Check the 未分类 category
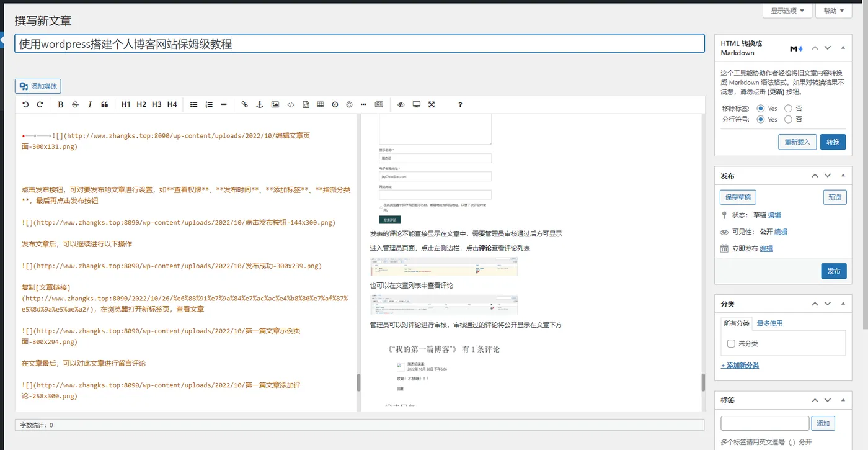Image resolution: width=868 pixels, height=450 pixels. [731, 343]
